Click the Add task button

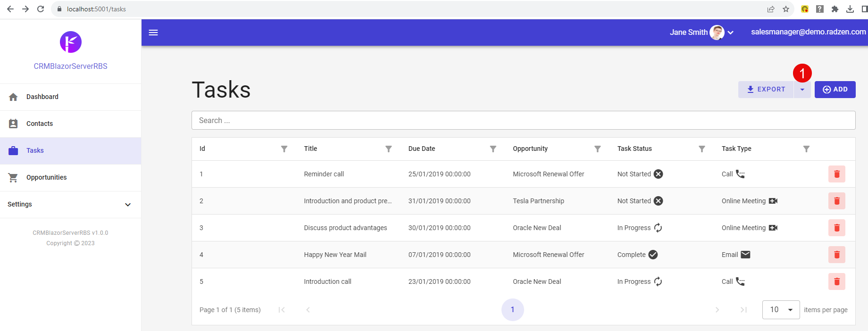pyautogui.click(x=835, y=90)
